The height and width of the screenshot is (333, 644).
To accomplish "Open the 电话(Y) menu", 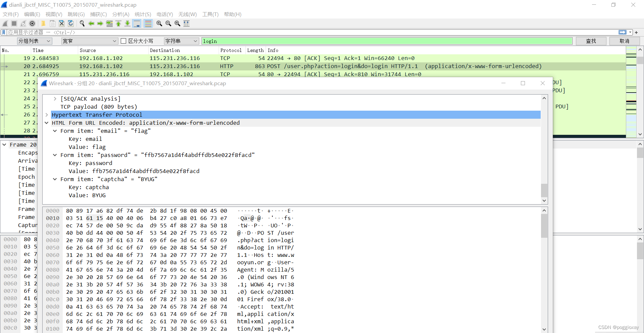I will 165,14.
